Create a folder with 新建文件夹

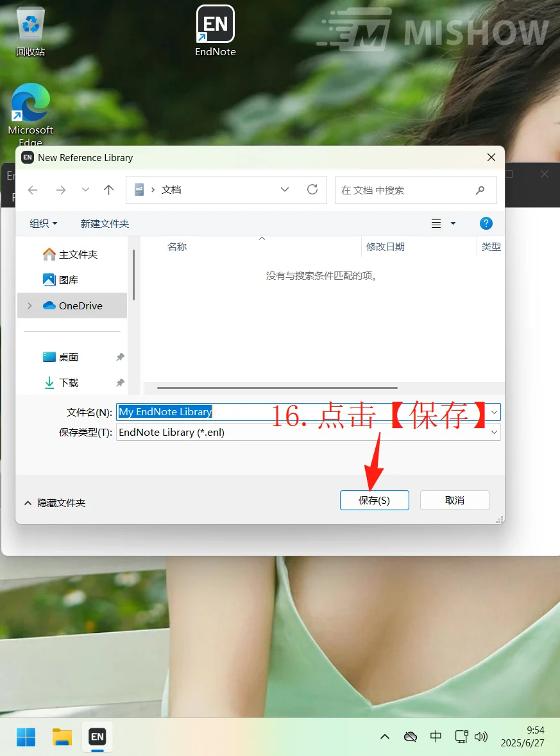(105, 223)
